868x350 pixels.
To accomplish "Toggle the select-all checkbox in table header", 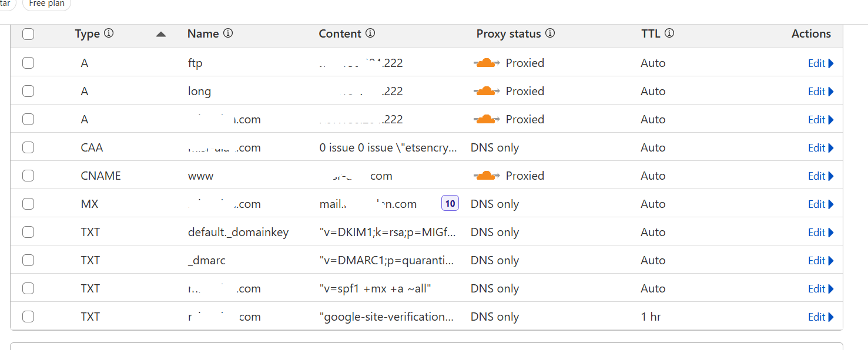I will pyautogui.click(x=28, y=34).
